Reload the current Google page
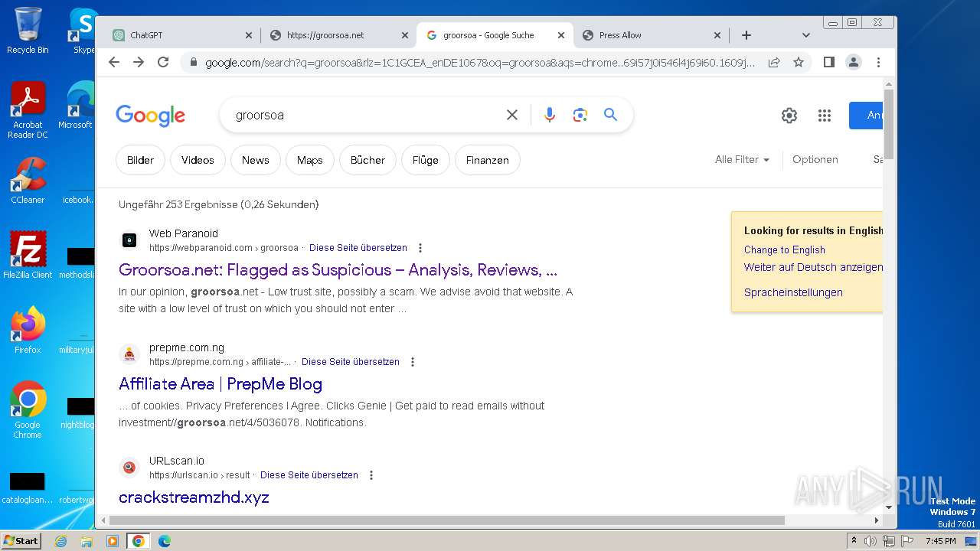980x551 pixels. tap(163, 62)
